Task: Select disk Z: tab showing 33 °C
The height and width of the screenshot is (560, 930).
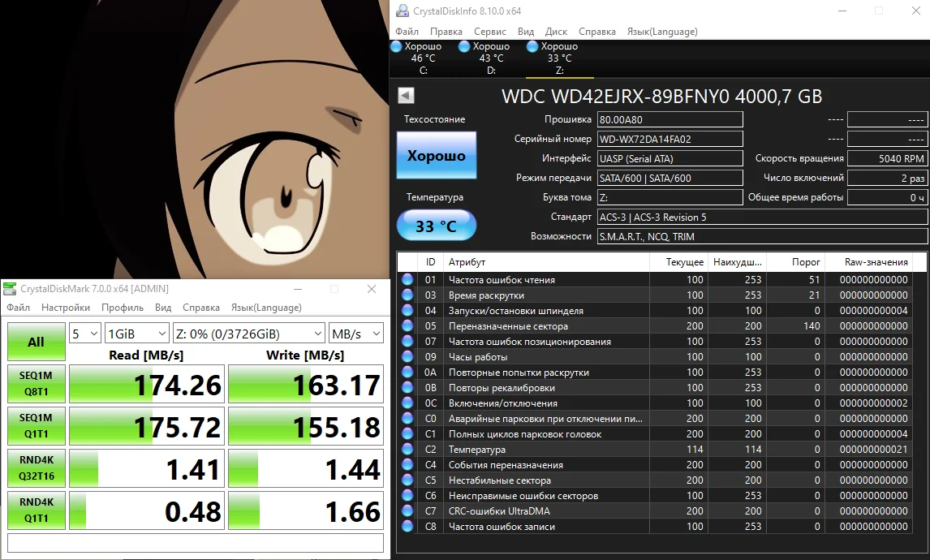Action: click(560, 58)
